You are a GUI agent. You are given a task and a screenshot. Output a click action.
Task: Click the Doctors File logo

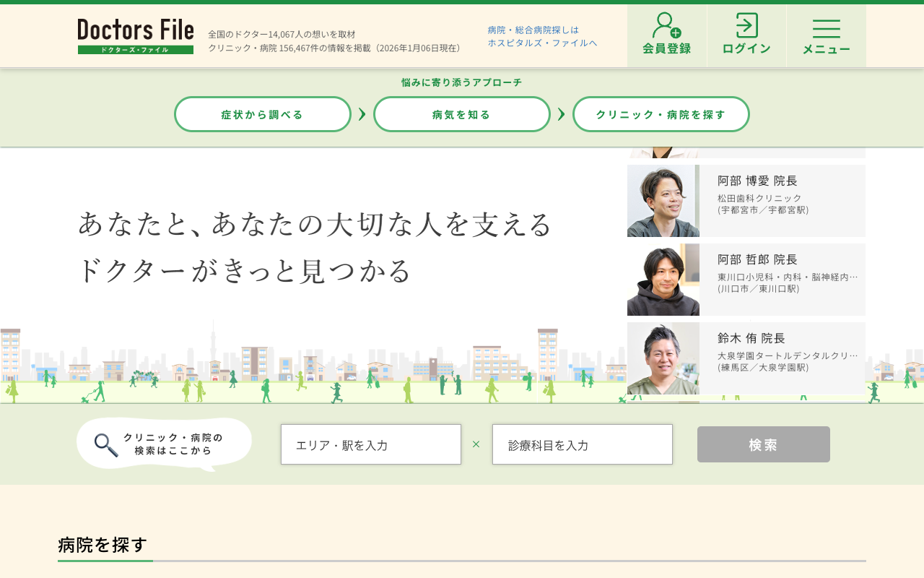click(135, 31)
